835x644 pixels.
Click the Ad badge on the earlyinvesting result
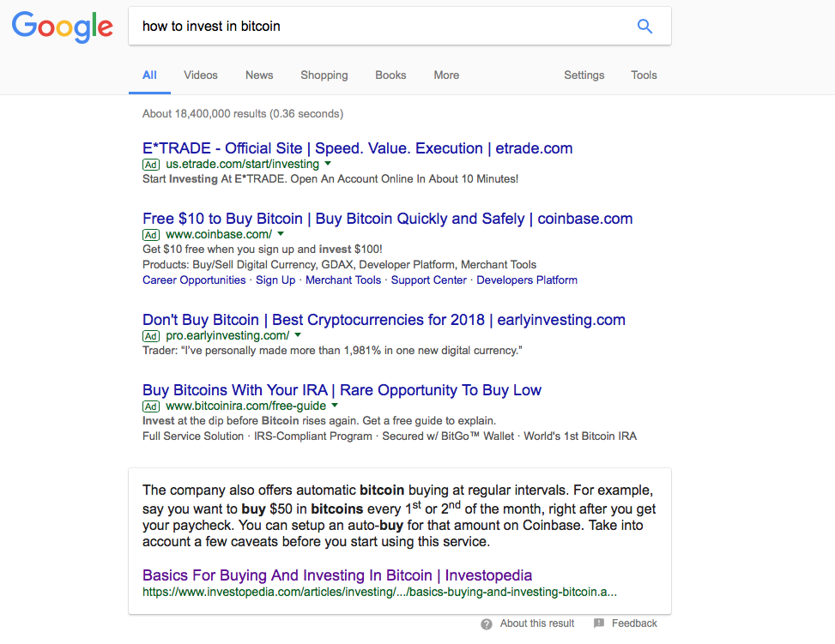pos(151,335)
